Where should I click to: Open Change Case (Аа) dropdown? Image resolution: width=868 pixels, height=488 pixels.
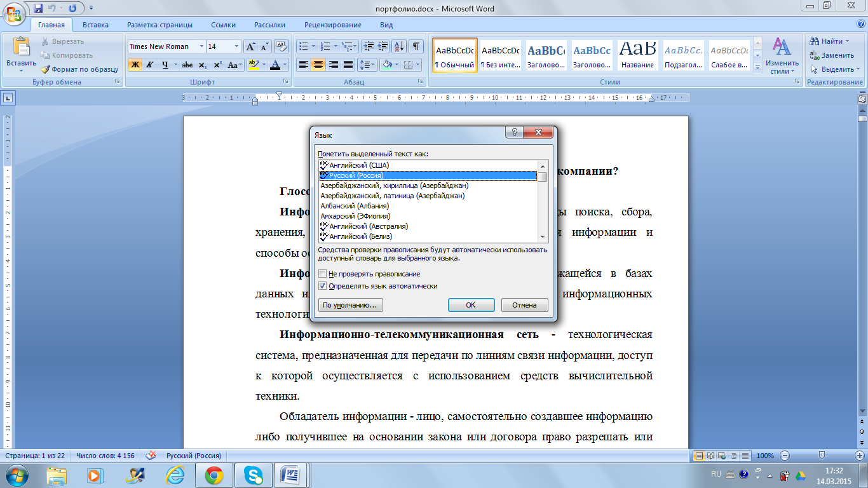(235, 65)
